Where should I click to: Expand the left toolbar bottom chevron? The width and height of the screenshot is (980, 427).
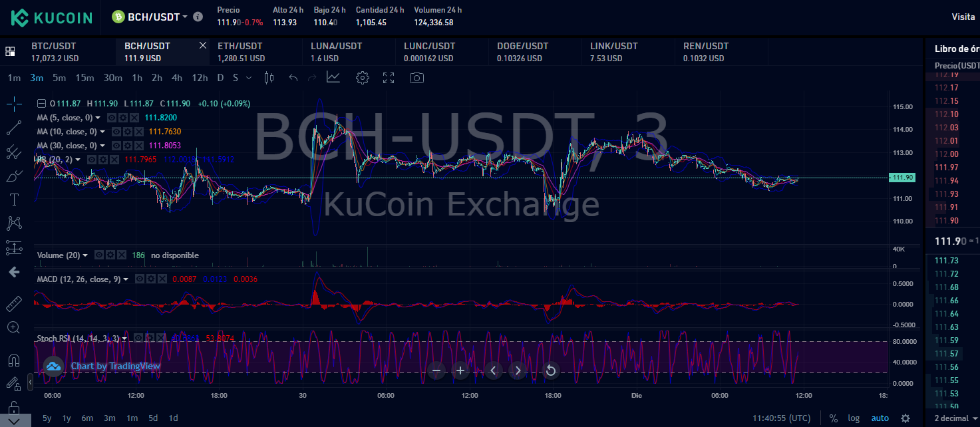tap(15, 420)
